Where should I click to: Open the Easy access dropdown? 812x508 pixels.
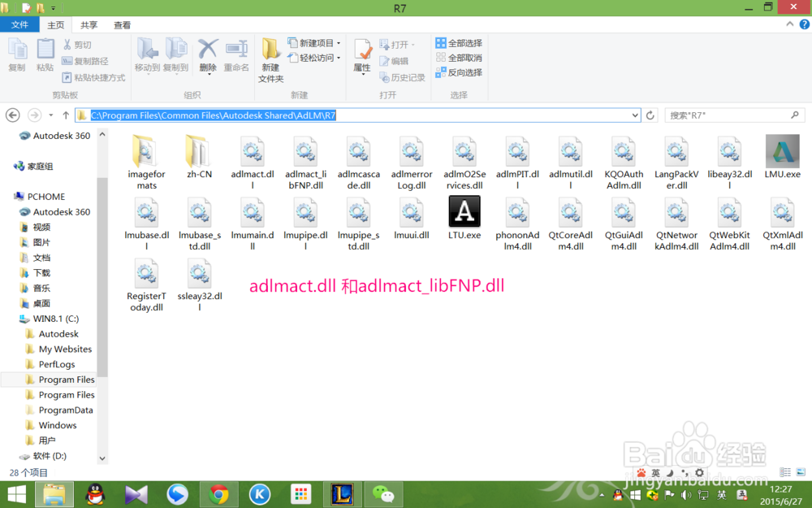[314, 58]
